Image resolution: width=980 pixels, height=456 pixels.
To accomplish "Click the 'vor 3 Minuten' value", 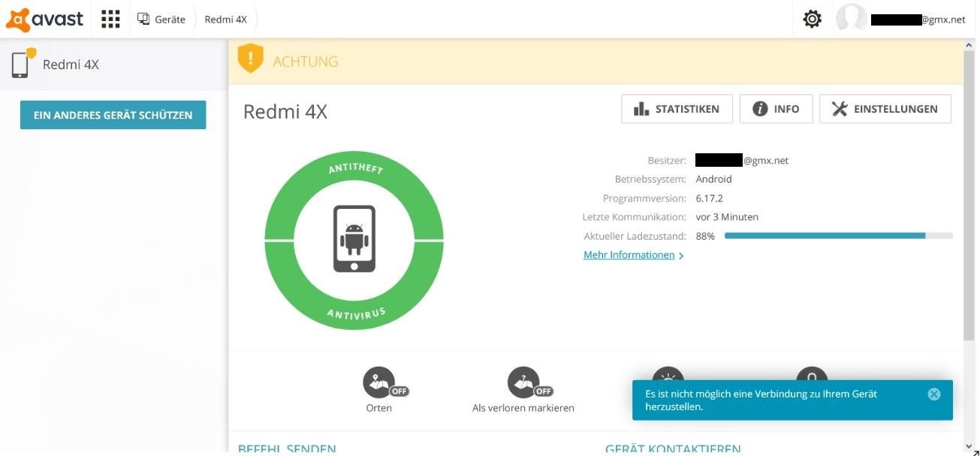I will point(727,217).
